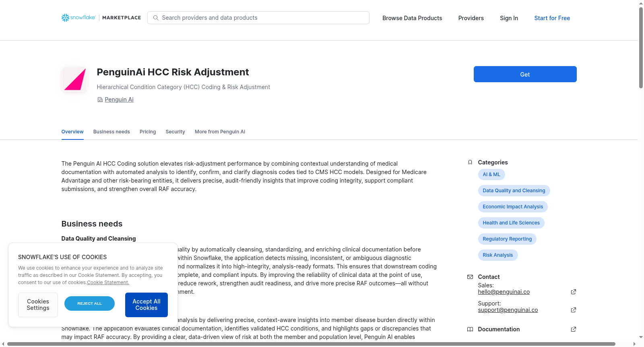Select Economic Impact Analysis category tag
The height and width of the screenshot is (347, 644).
tap(513, 207)
